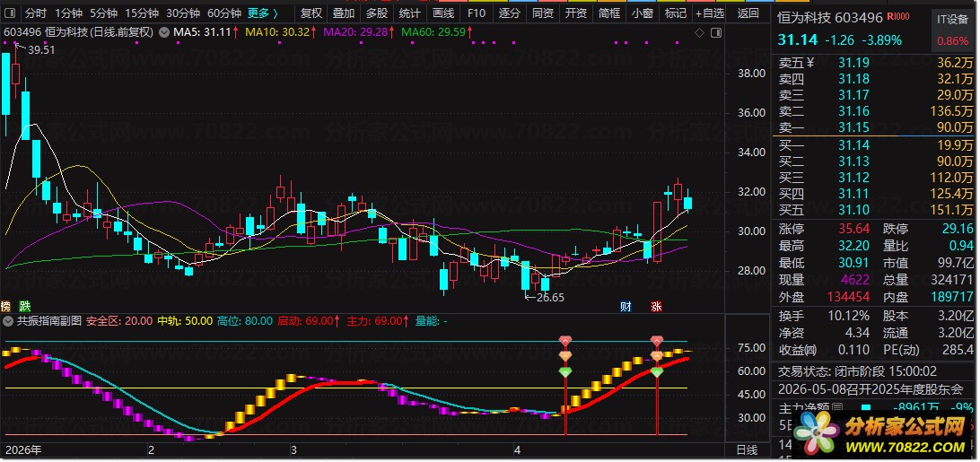This screenshot has width=980, height=462.
Task: Click the diamond icon beside the chart header
Action: [700, 31]
